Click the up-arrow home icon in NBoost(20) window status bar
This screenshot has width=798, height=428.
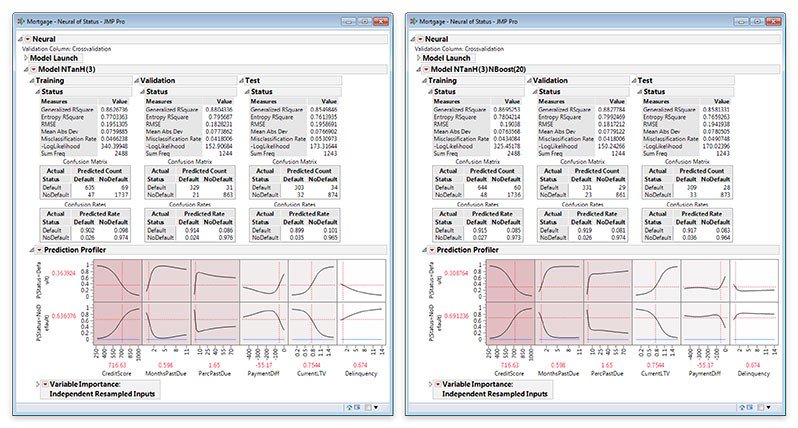click(x=743, y=407)
